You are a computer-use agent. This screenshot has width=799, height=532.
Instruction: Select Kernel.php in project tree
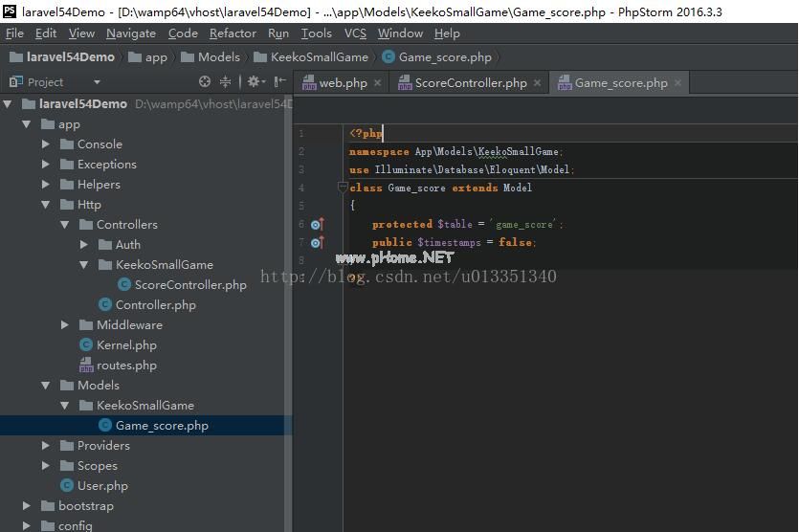click(x=126, y=345)
